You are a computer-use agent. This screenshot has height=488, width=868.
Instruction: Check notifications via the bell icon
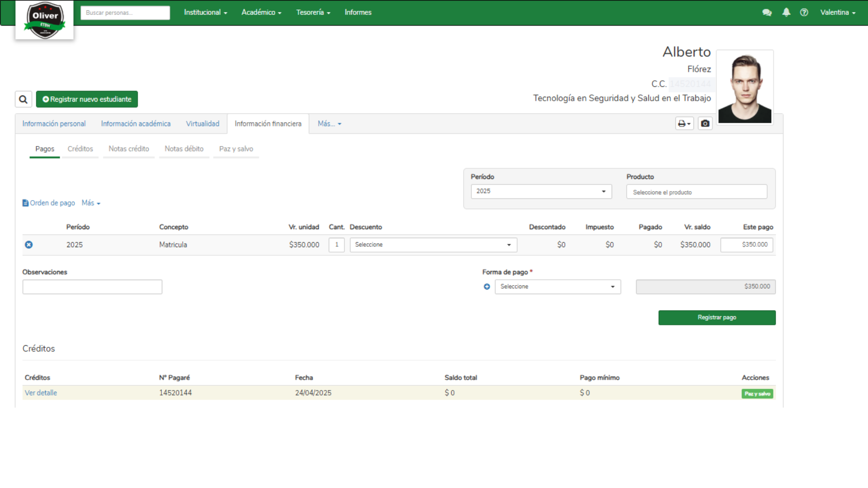point(786,12)
